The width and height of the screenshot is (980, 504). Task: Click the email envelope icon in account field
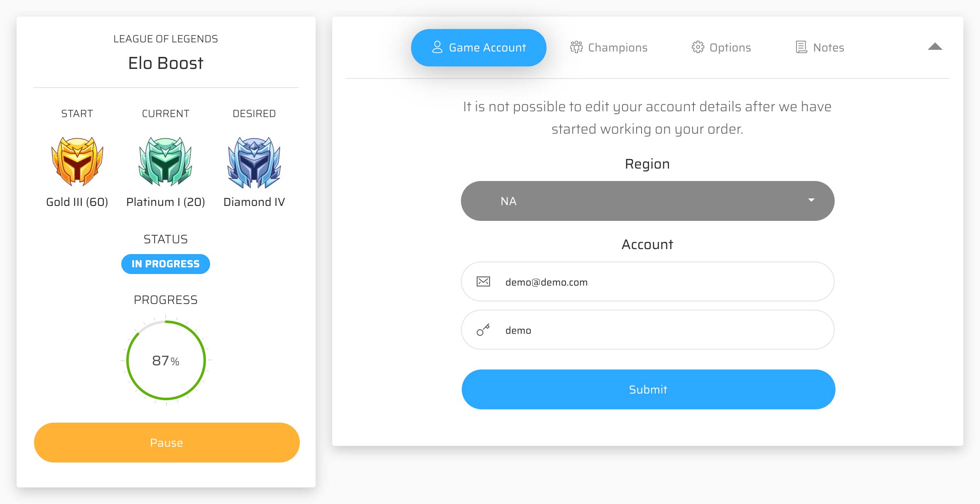(483, 281)
